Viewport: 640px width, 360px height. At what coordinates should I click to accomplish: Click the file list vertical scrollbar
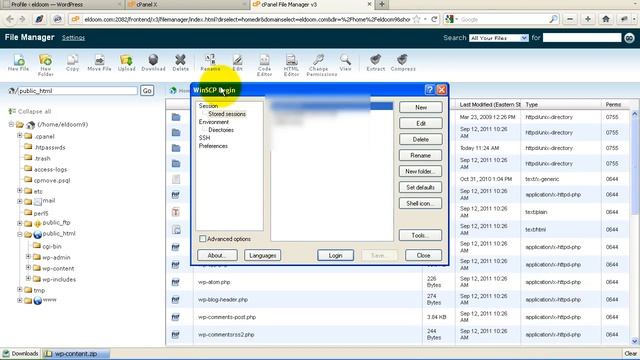coord(635,227)
